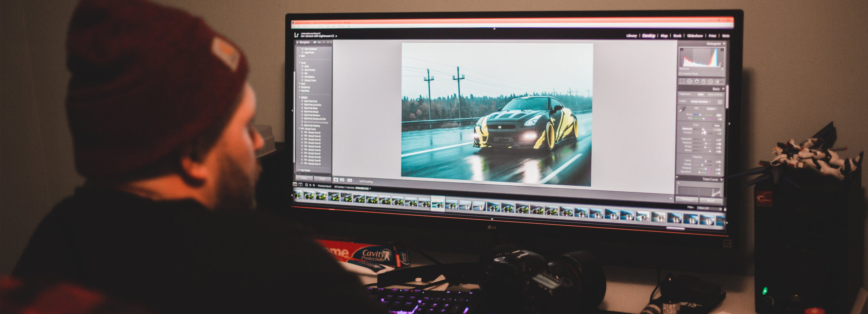Viewport: 868px width, 314px height.
Task: Open the WB Custom dropdown
Action: [x=712, y=109]
